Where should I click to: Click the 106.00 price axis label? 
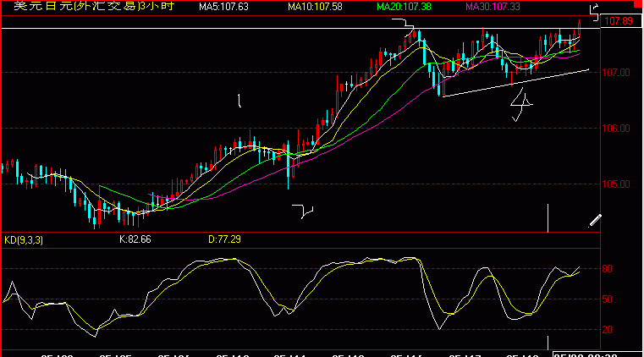click(x=616, y=129)
